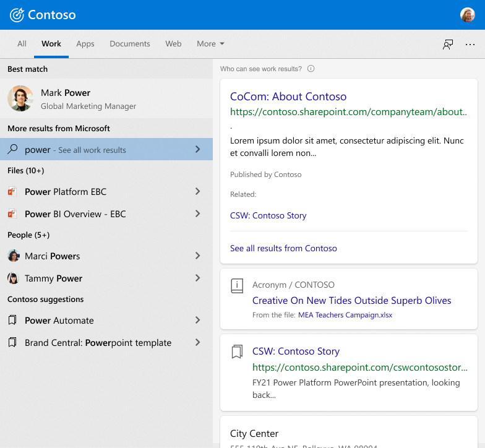485x448 pixels.
Task: Open cswcontosostor sharepoint URL
Action: coord(360,368)
